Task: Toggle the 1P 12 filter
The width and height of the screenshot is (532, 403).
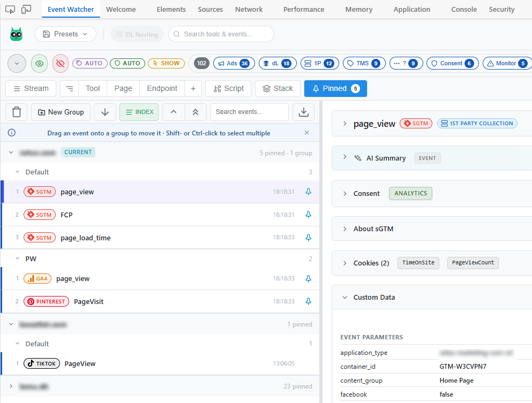Action: pos(320,63)
